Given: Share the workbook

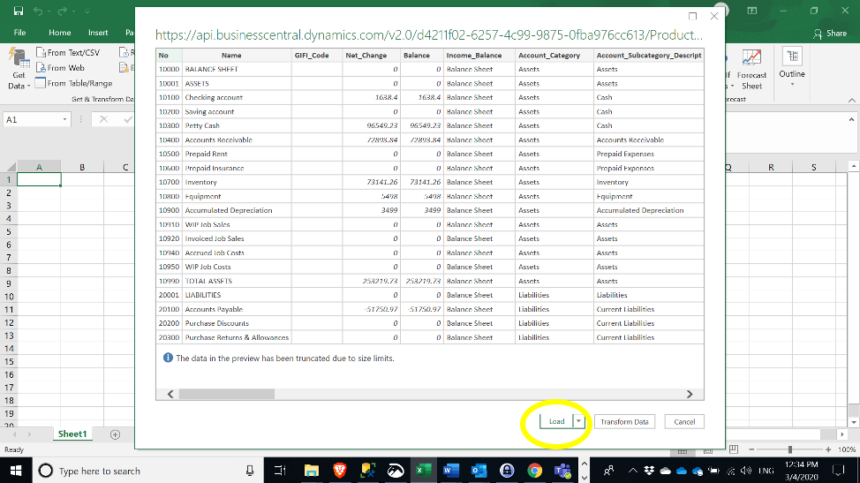Looking at the screenshot, I should [x=830, y=33].
